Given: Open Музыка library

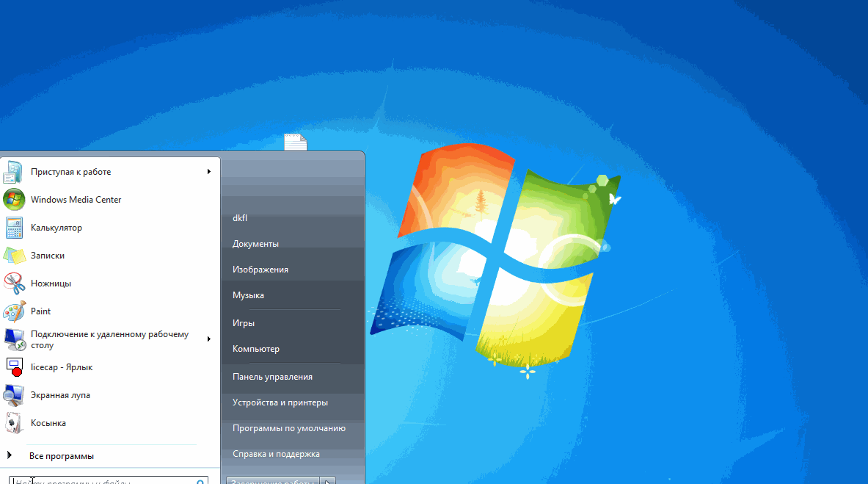Looking at the screenshot, I should (248, 295).
